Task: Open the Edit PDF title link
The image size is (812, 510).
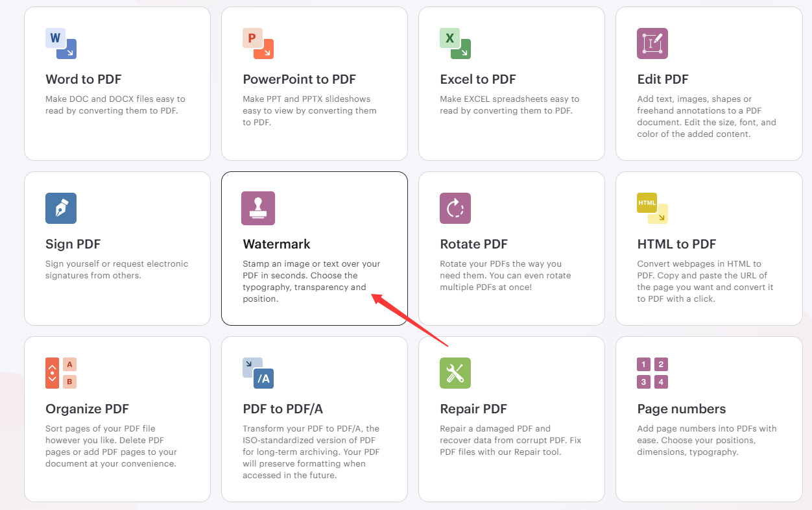Action: pos(663,79)
